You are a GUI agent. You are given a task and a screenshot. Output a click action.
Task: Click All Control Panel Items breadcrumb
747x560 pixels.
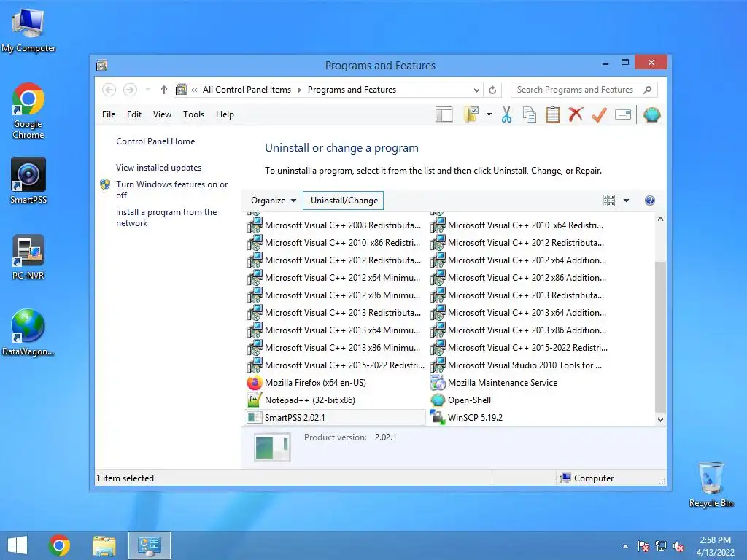click(x=247, y=90)
